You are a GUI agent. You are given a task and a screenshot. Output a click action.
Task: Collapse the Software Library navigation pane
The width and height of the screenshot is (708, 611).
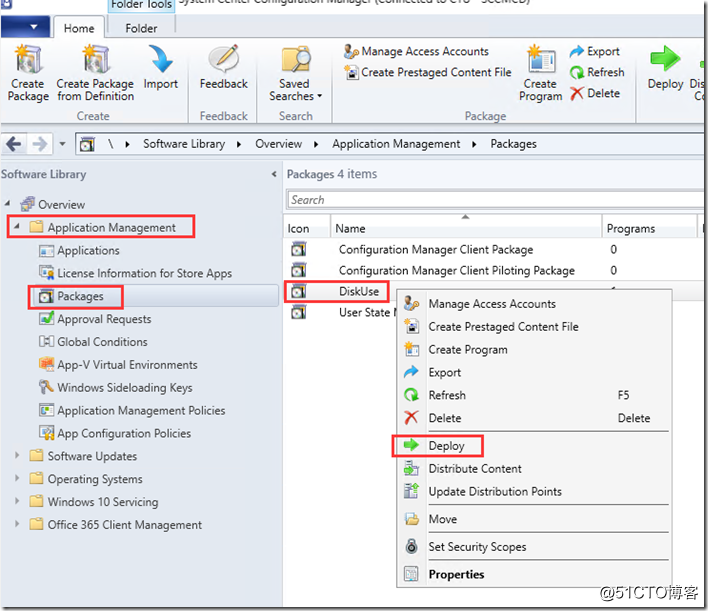tap(274, 174)
